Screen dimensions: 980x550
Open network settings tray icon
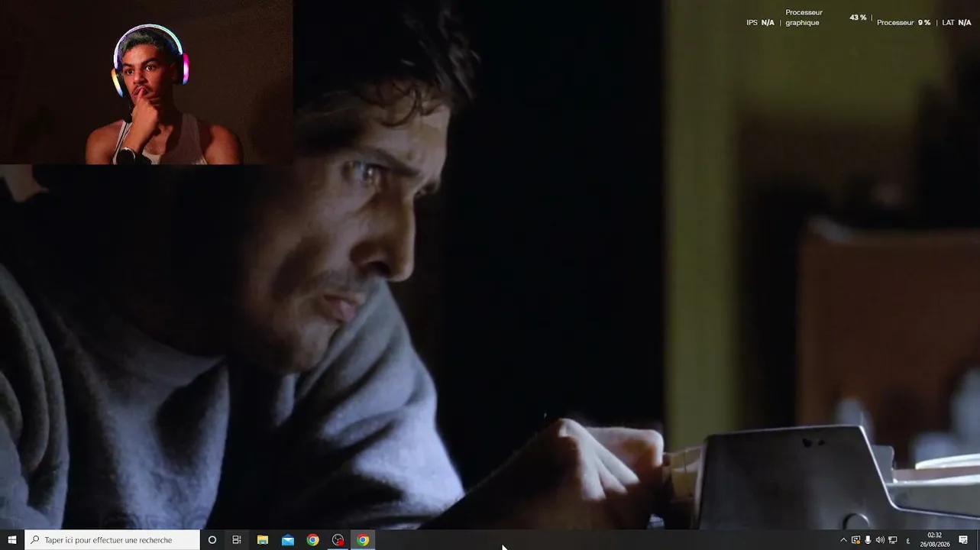[892, 540]
